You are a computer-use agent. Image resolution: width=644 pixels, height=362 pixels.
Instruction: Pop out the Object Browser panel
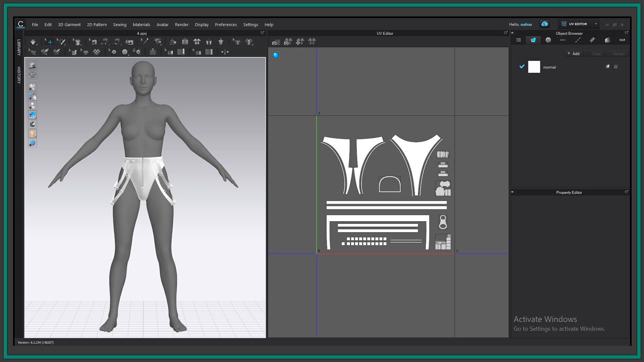pos(626,33)
